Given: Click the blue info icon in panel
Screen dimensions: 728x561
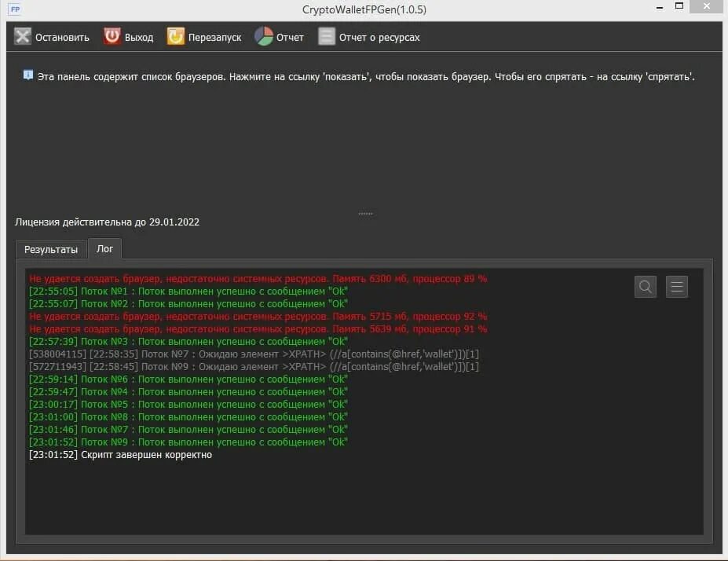Looking at the screenshot, I should tap(27, 75).
